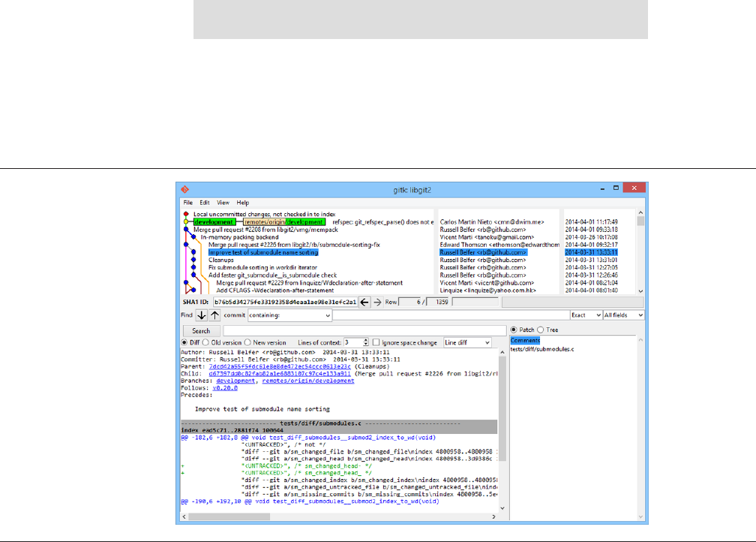Select 'Add CFLAGS -Wdeclaration-after-statement' commit

(x=274, y=291)
